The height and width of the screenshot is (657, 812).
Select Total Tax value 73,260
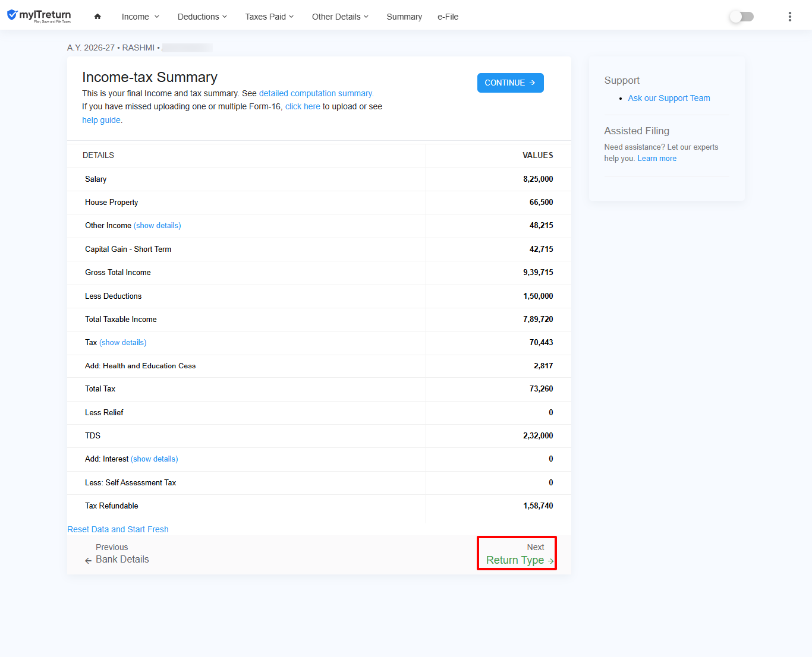coord(541,389)
